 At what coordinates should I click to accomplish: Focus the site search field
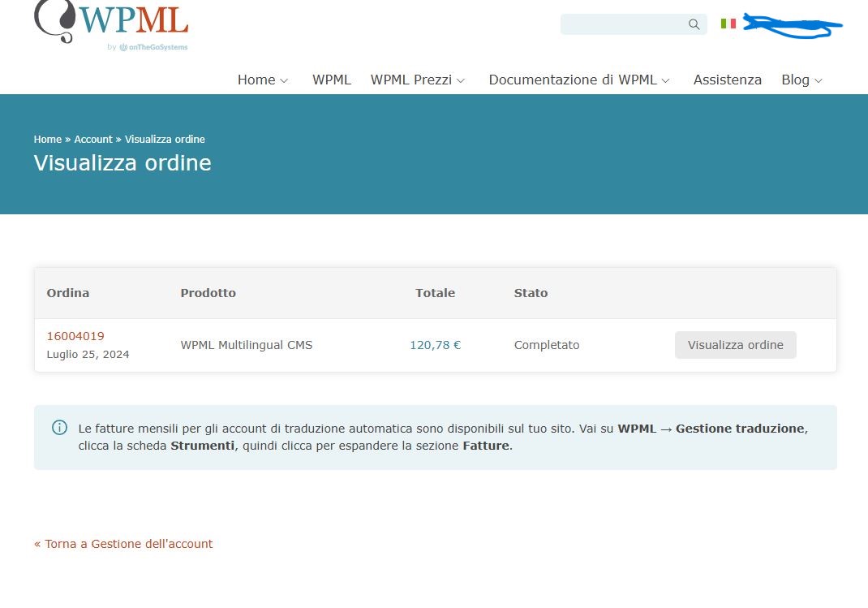[x=634, y=24]
